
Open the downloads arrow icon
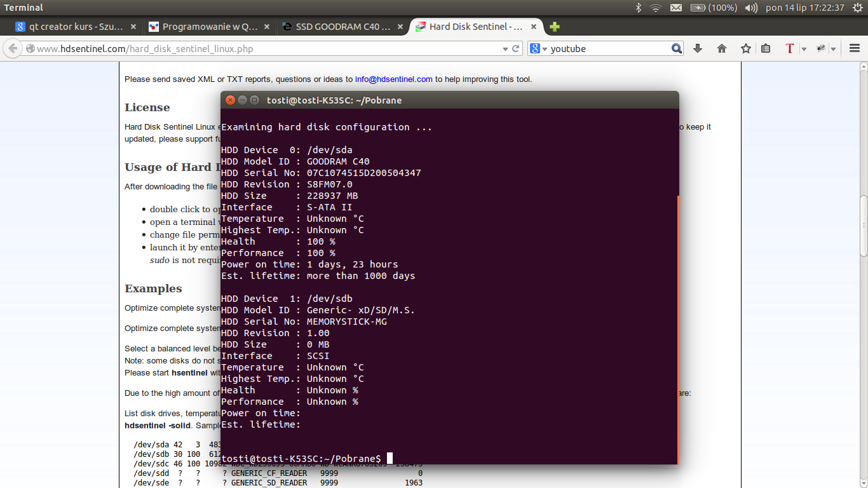click(x=698, y=48)
